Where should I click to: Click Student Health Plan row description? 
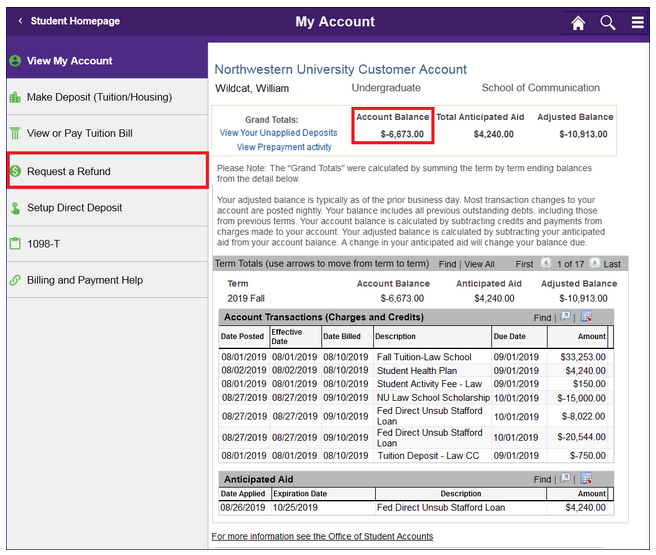(x=417, y=371)
